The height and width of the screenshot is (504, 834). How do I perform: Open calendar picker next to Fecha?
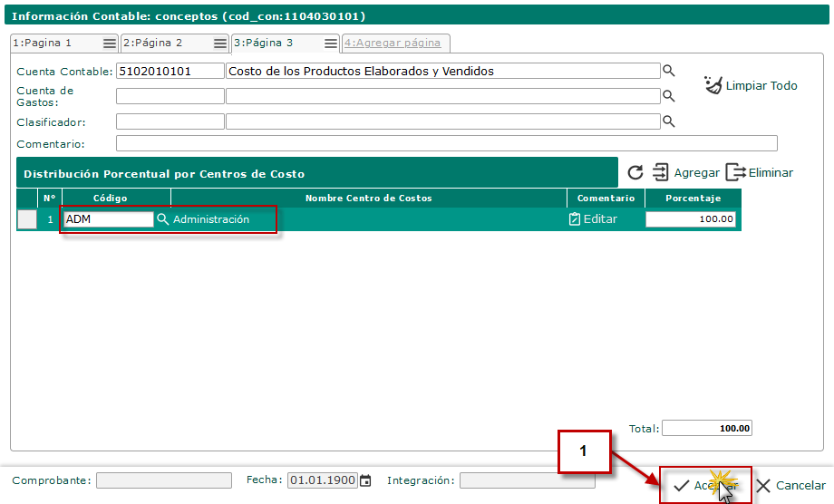point(365,480)
